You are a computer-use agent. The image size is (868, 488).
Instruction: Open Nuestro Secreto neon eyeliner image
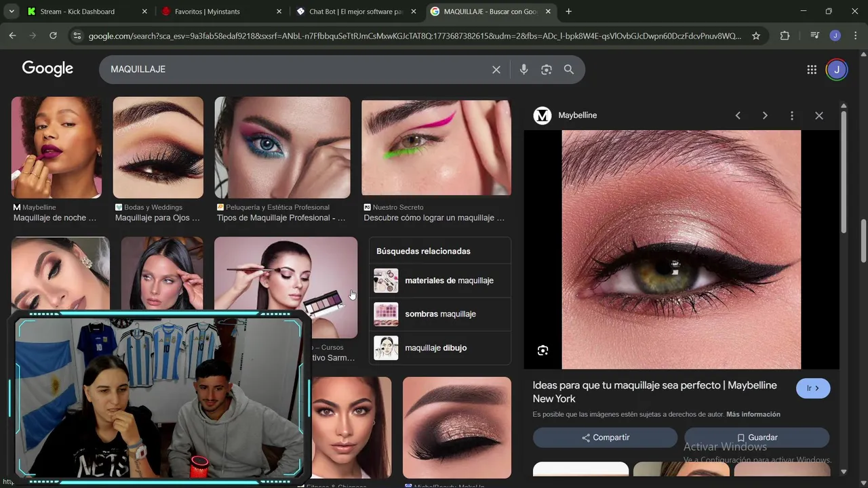(x=436, y=147)
